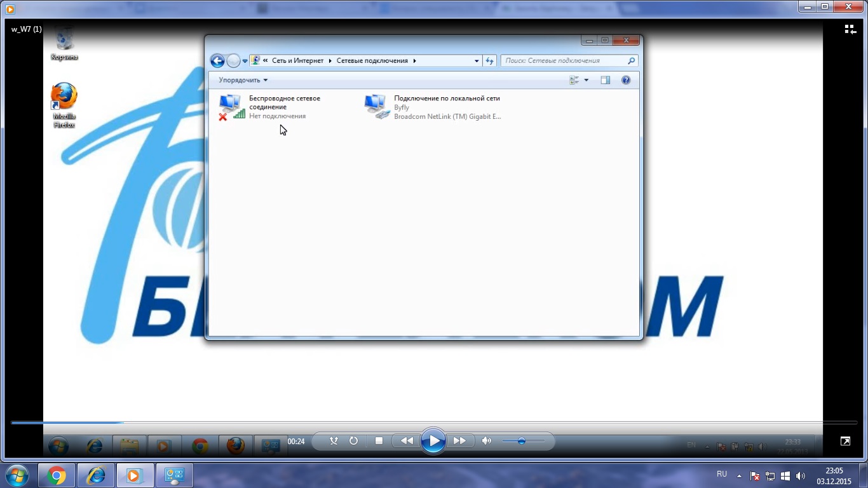Switch to Library icon at top right
868x488 pixels.
850,29
